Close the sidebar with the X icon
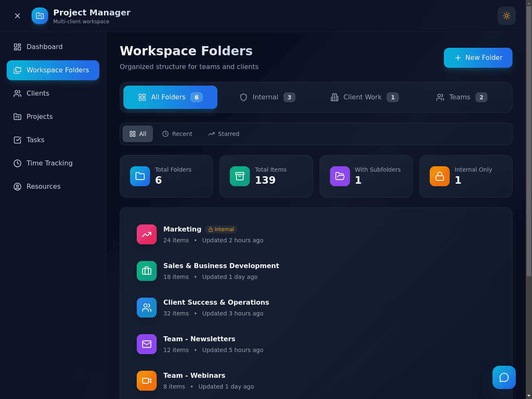 17,16
